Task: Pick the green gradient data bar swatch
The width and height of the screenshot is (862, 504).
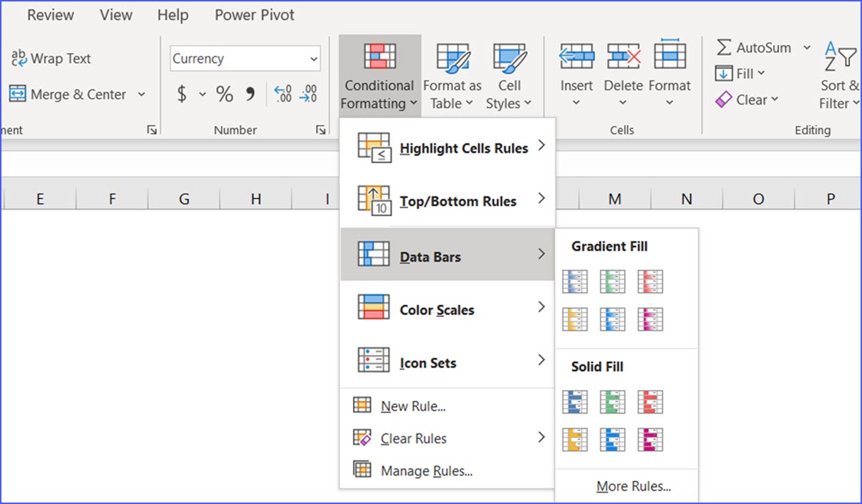Action: (x=611, y=281)
